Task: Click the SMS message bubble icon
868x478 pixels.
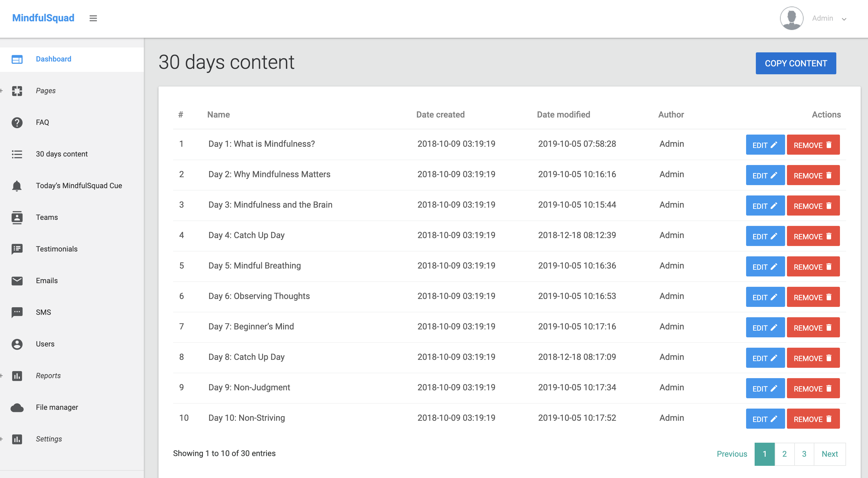Action: point(17,312)
